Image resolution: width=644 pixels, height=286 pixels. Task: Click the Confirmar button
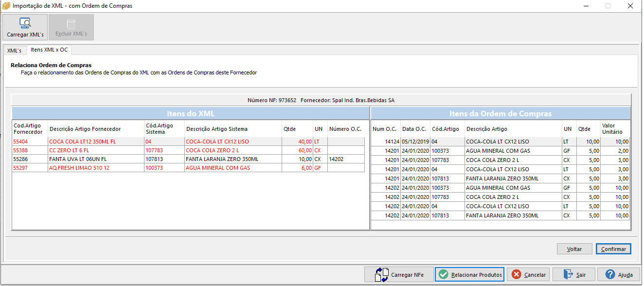coord(613,249)
